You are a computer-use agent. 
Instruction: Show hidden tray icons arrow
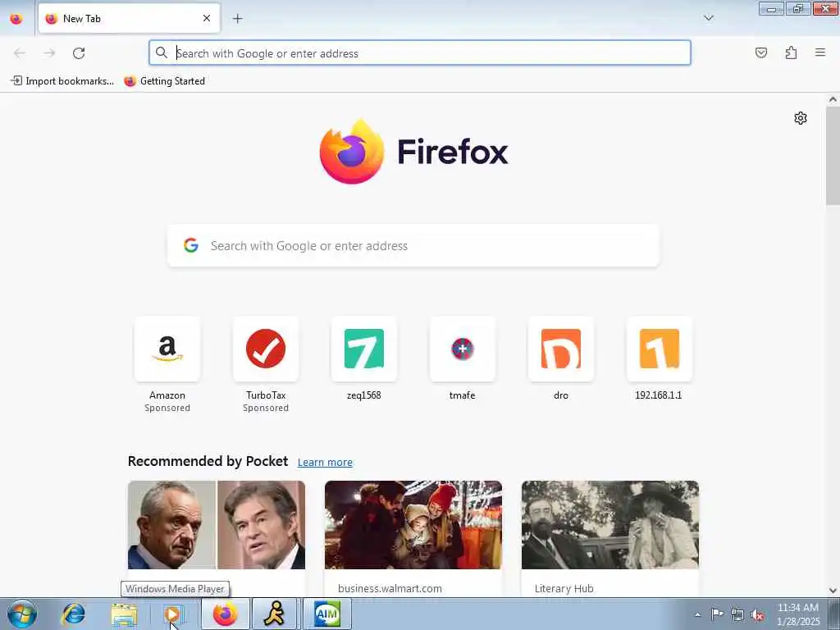[697, 614]
